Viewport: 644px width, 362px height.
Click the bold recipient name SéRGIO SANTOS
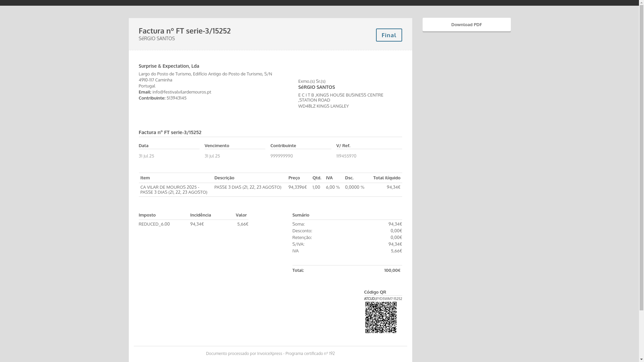[x=316, y=87]
